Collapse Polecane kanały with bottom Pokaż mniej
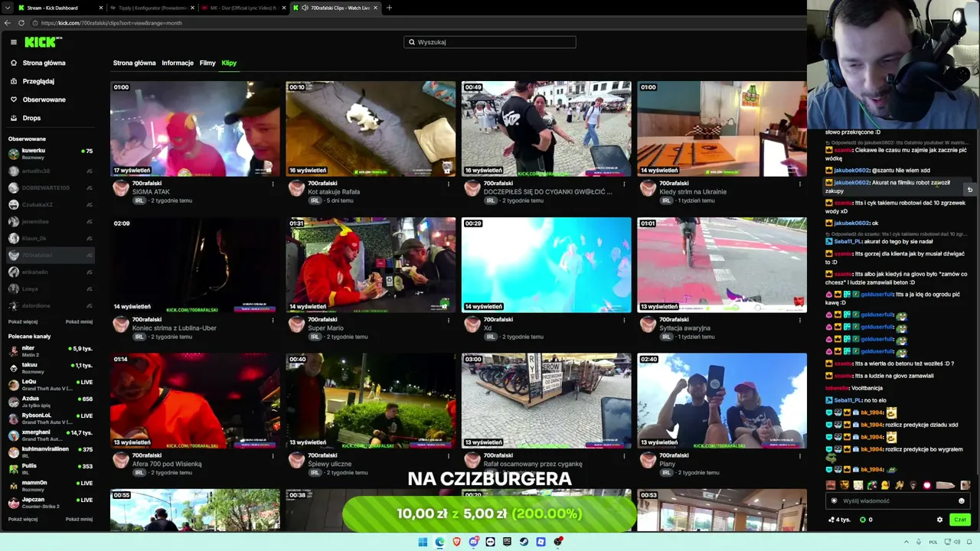The width and height of the screenshot is (980, 551). pyautogui.click(x=79, y=519)
